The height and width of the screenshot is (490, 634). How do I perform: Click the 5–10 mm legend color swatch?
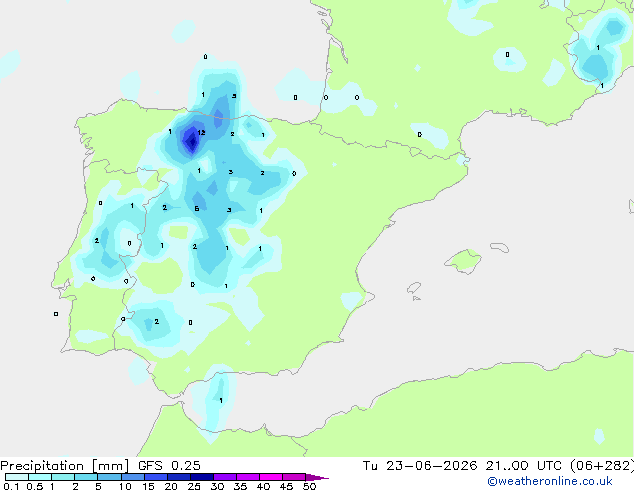pos(109,477)
